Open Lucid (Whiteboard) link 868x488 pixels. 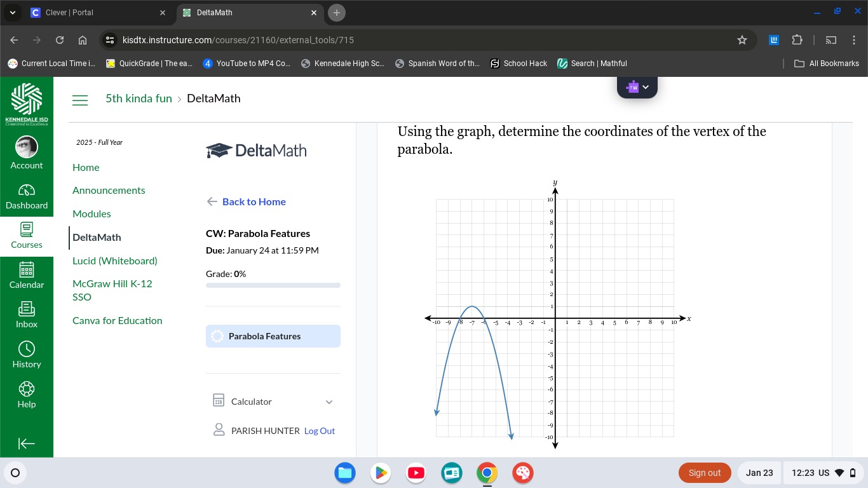[x=115, y=261]
